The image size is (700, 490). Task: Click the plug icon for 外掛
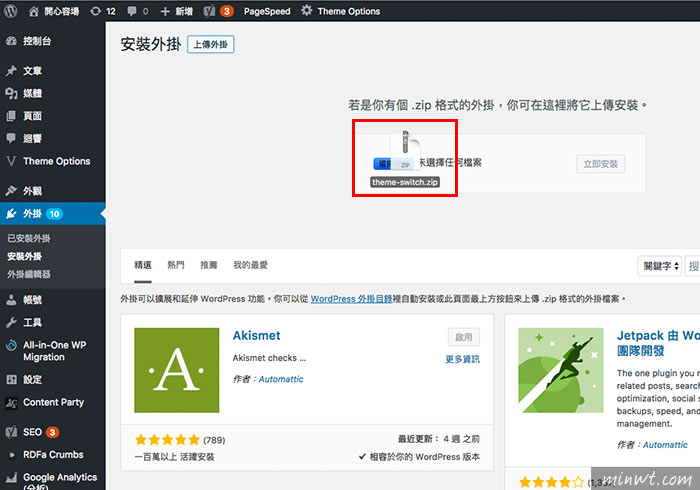pos(11,214)
